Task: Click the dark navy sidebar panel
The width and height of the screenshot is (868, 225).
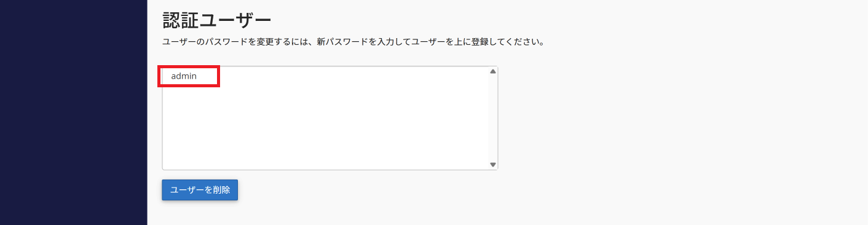Action: pyautogui.click(x=74, y=112)
